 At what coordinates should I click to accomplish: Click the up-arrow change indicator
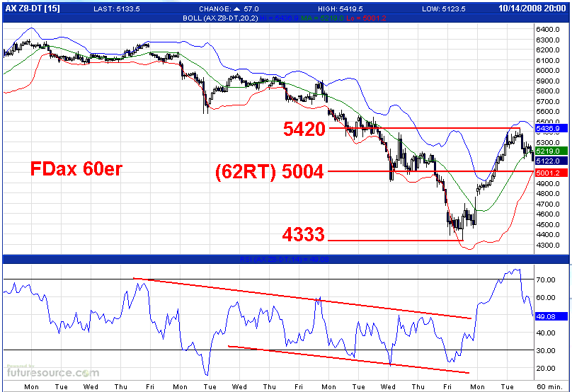click(237, 8)
